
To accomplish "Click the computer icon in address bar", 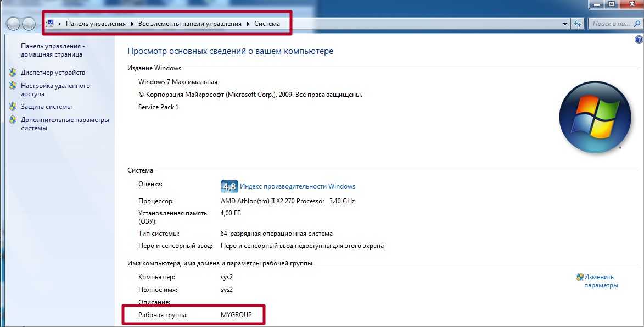I will pos(51,24).
